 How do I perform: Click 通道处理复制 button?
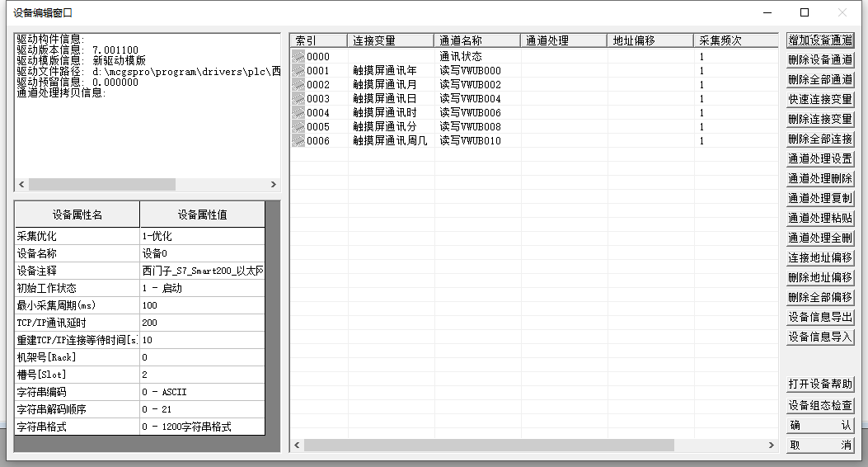coord(820,198)
